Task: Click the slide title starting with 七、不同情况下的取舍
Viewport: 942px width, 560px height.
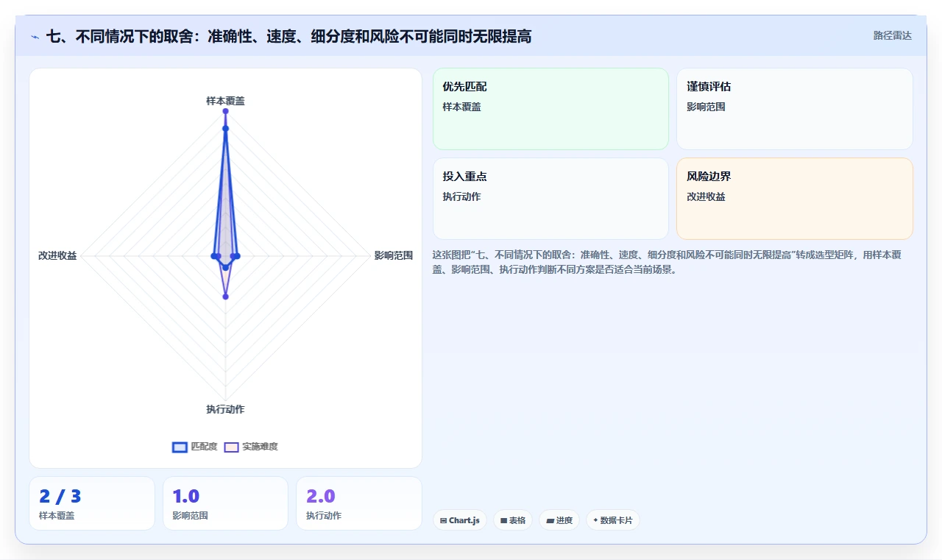Action: pos(288,36)
